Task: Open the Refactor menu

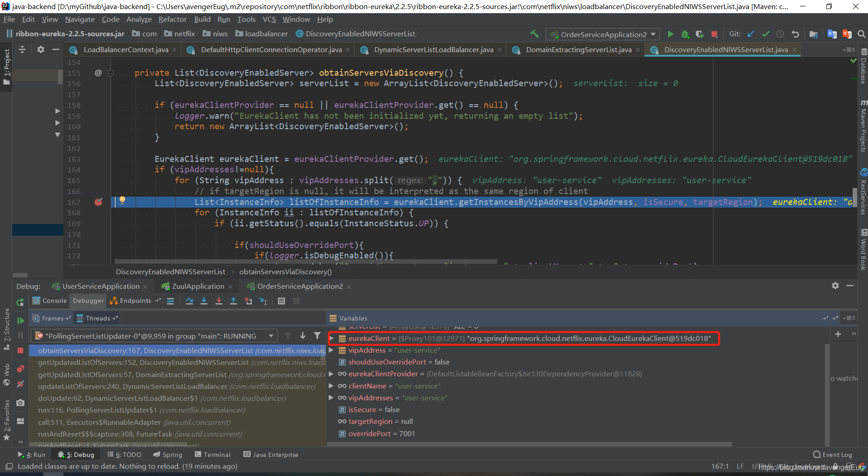Action: coord(172,19)
